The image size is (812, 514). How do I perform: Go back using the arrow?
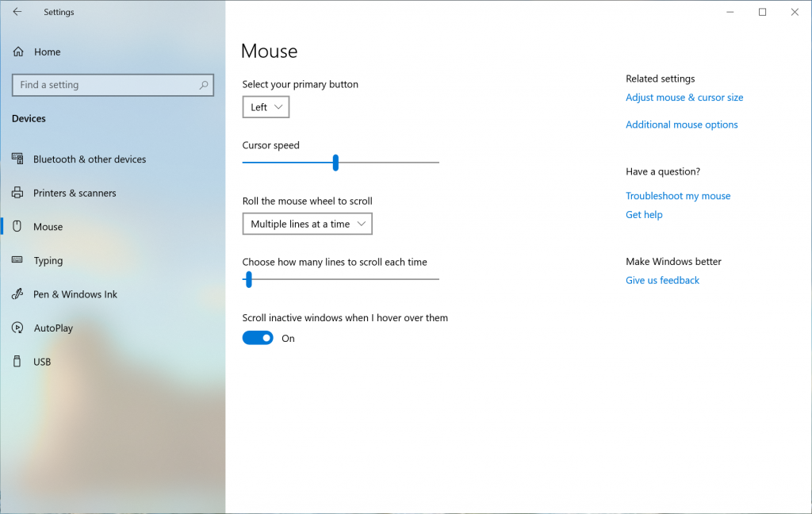click(16, 11)
